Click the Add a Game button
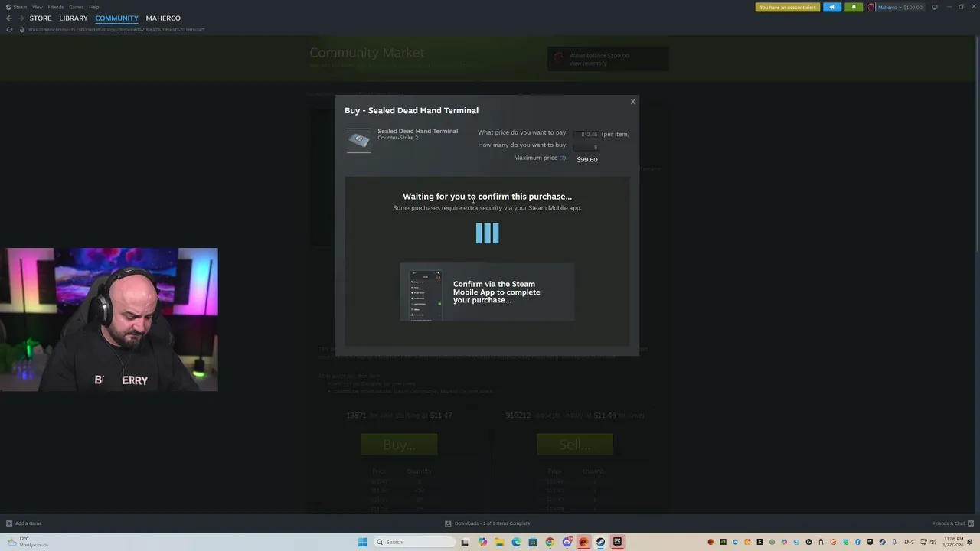This screenshot has width=980, height=551. click(24, 523)
